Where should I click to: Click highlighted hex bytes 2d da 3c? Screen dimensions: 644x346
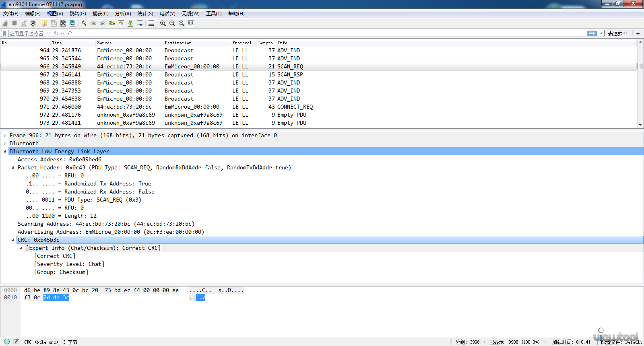[x=56, y=298]
